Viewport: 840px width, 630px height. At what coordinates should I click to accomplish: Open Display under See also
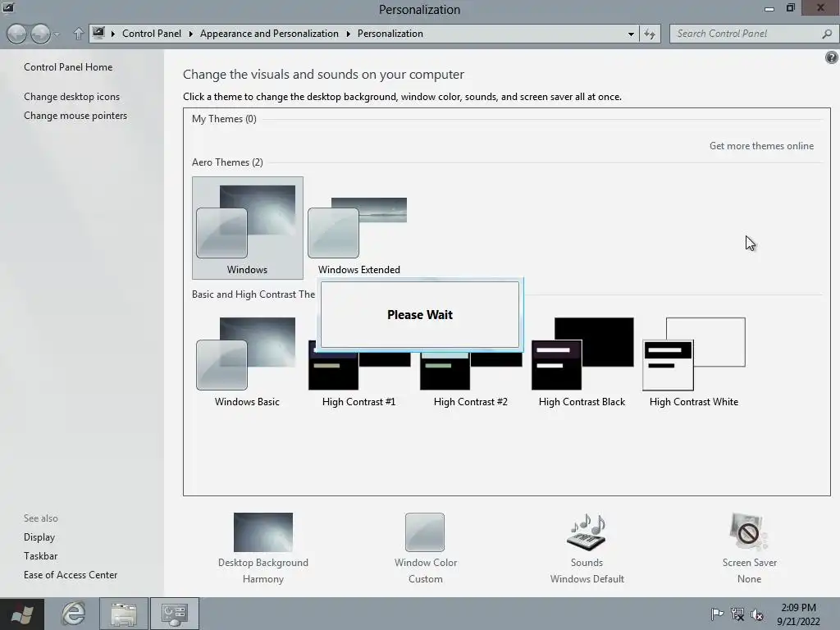pos(39,536)
